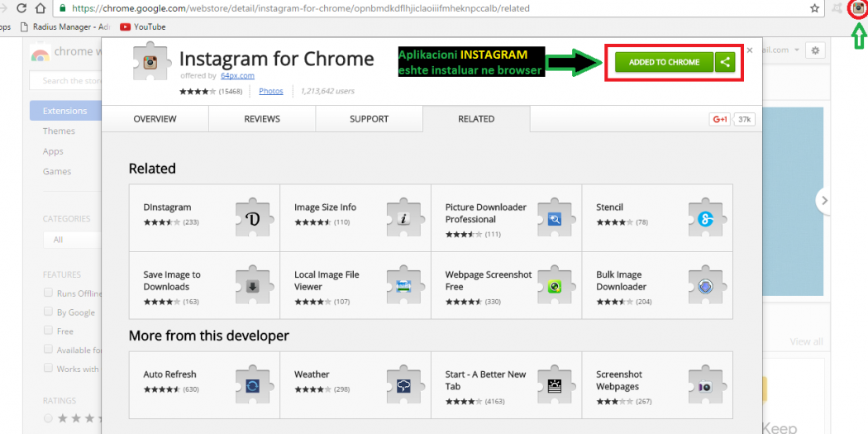
Task: Close the Instagram for Chrome detail dialog
Action: point(750,50)
